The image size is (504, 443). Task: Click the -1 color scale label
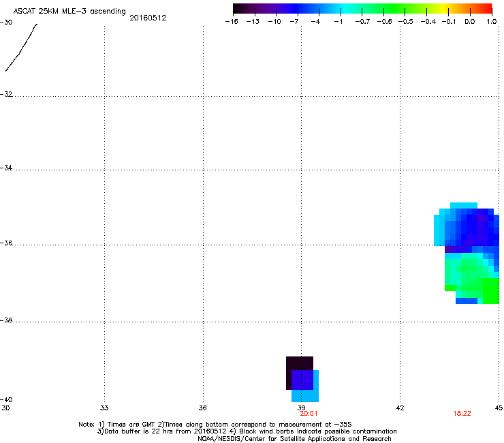tap(338, 22)
